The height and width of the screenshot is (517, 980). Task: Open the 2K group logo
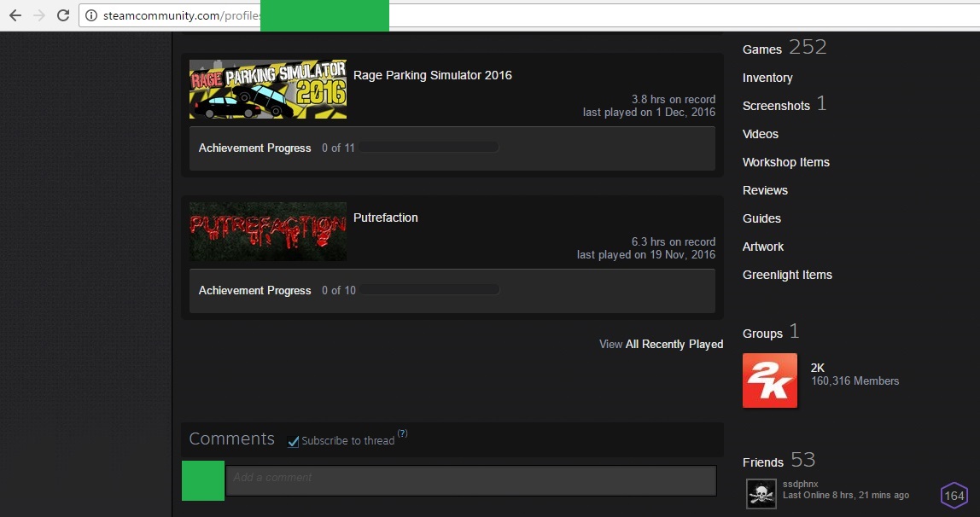click(x=769, y=380)
